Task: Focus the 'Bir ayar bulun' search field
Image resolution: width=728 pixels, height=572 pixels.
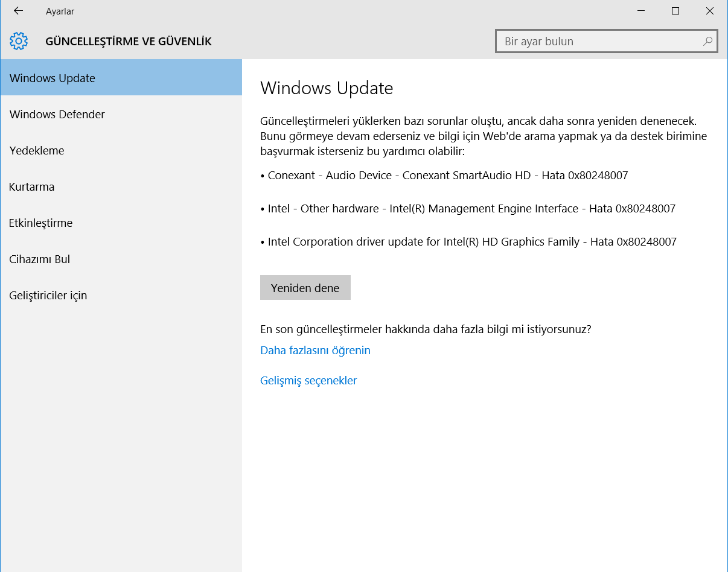Action: (x=607, y=42)
